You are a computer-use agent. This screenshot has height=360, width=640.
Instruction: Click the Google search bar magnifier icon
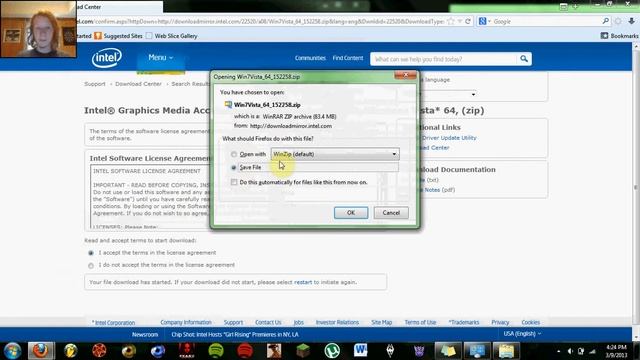pyautogui.click(x=606, y=21)
